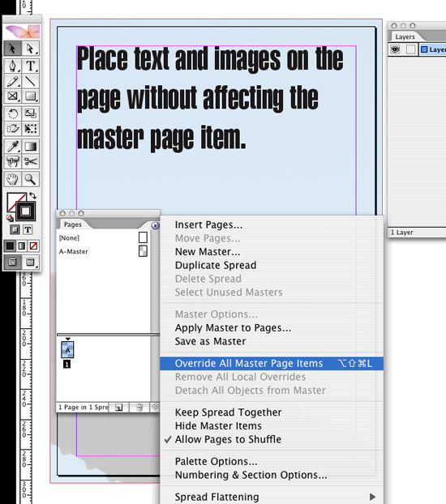This screenshot has height=504, width=446.
Task: Choose Save as Master
Action: tap(272, 341)
